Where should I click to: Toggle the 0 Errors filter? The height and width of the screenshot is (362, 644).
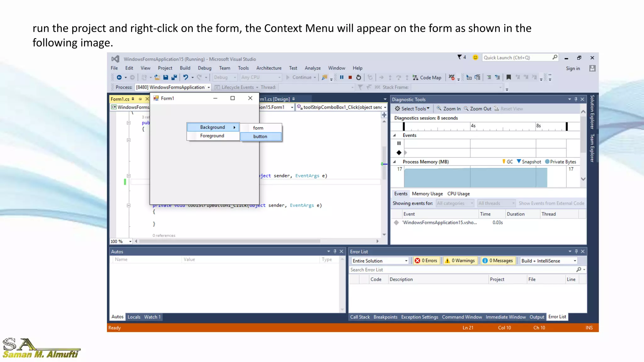426,261
